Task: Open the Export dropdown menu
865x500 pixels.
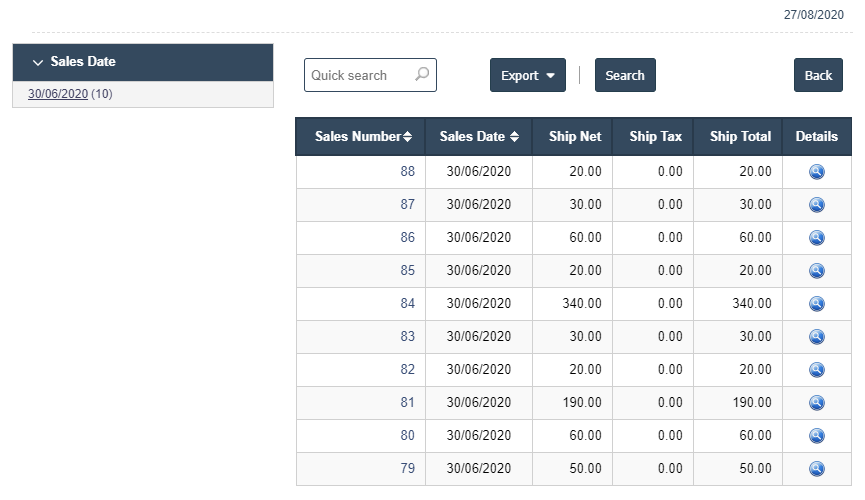Action: tap(527, 75)
